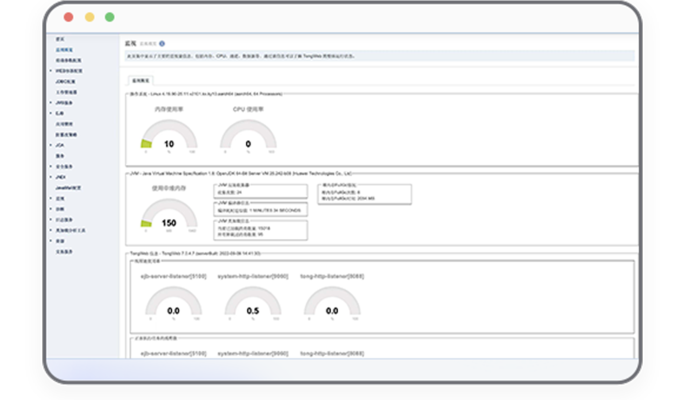The image size is (686, 400).
Task: Click the yellow minimize window dot
Action: 89,17
